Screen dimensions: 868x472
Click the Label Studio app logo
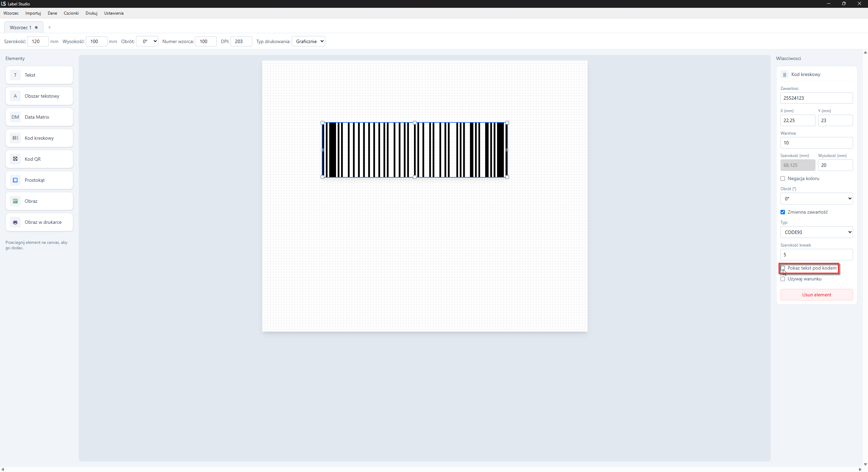(x=3, y=4)
